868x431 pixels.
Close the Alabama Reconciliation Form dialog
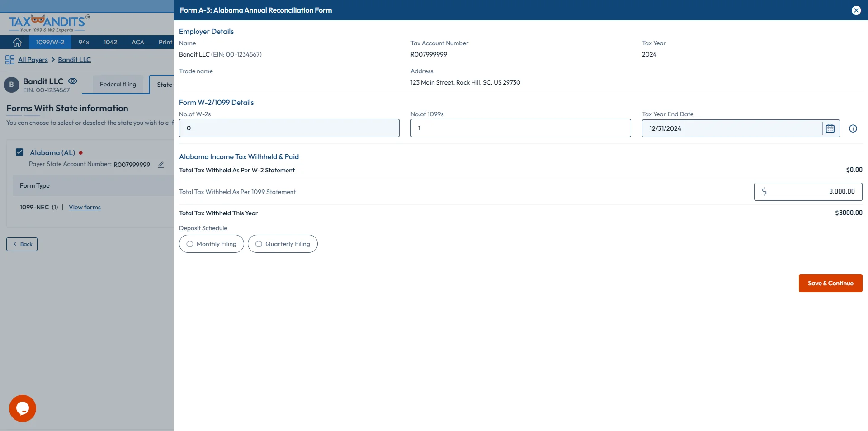(856, 10)
